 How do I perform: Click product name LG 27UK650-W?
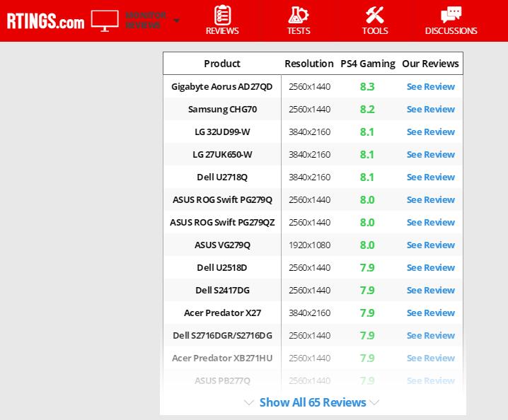[222, 154]
